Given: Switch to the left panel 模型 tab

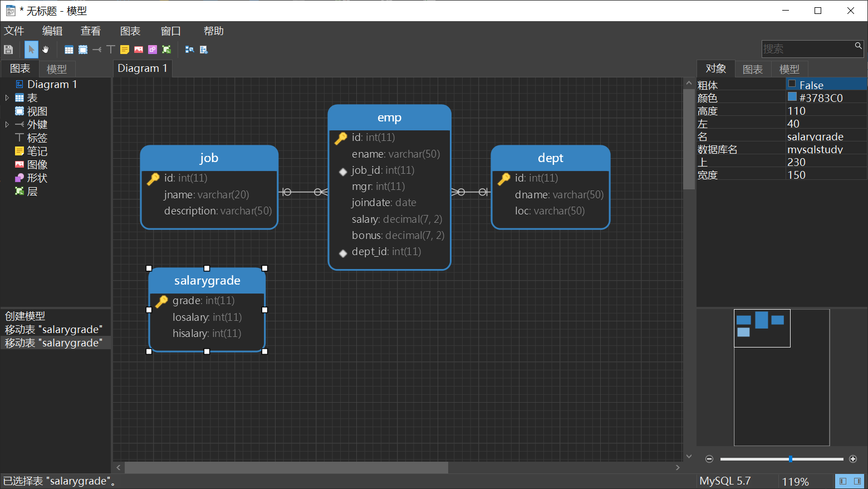Looking at the screenshot, I should 57,69.
